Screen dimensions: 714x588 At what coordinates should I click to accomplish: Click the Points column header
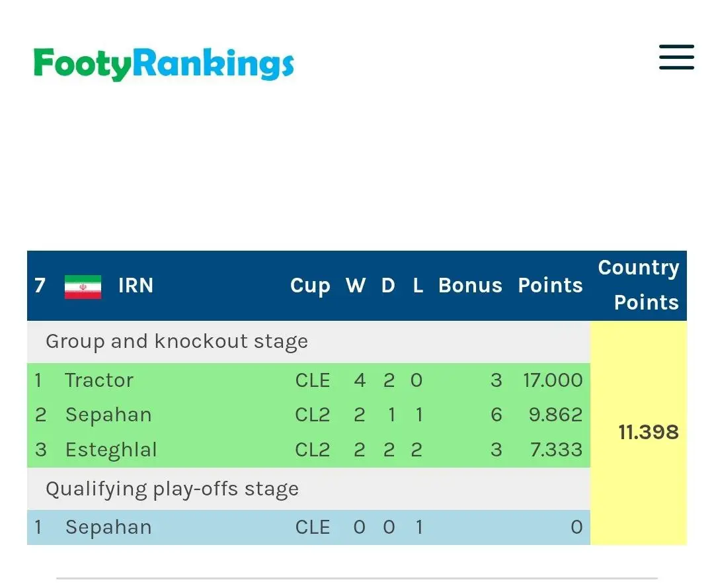pyautogui.click(x=550, y=286)
